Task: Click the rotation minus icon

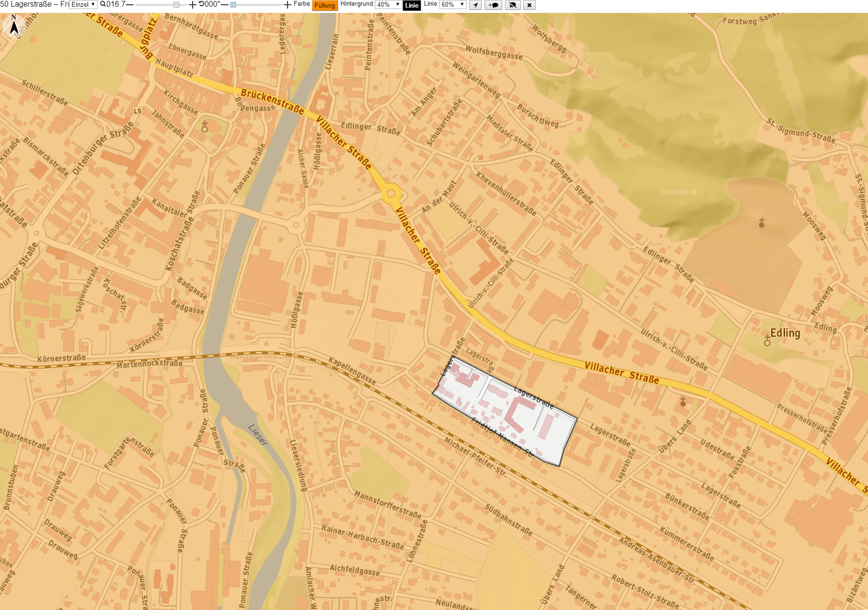Action: 225,5
